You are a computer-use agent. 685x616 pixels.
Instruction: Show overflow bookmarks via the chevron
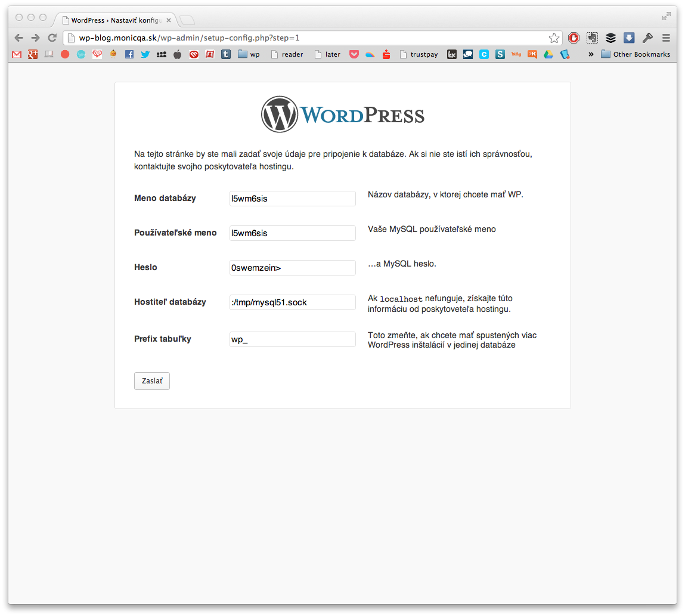coord(591,54)
